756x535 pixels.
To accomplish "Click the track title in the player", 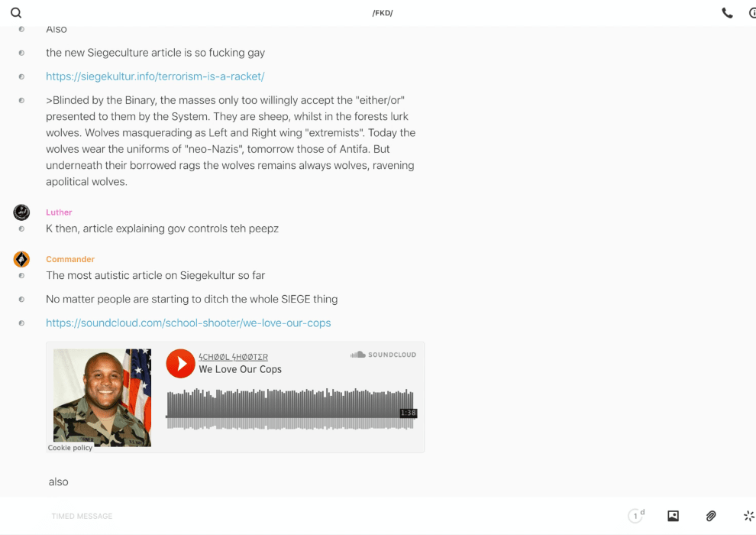I will [x=240, y=369].
